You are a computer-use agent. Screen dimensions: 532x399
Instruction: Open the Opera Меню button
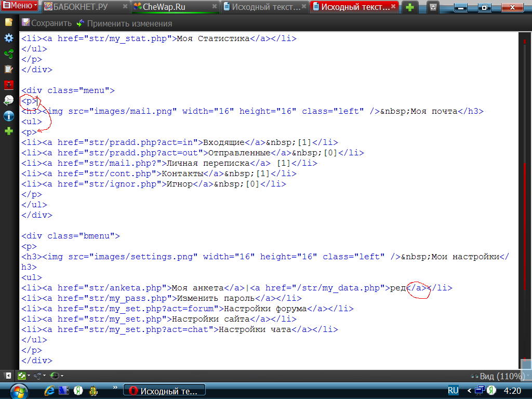pos(20,6)
